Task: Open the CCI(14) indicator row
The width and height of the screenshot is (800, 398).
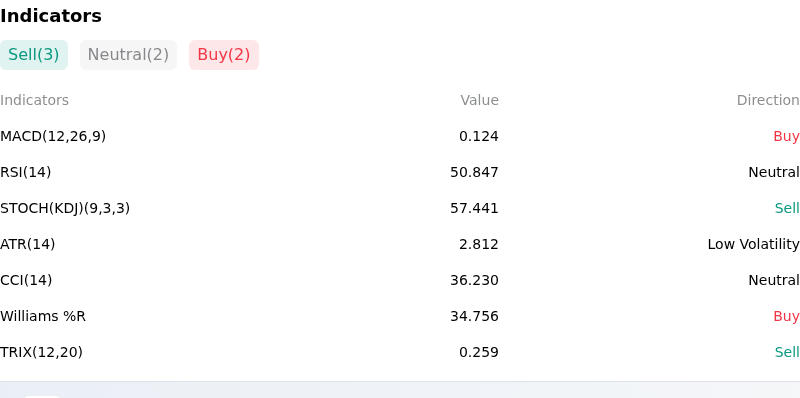Action: [400, 280]
